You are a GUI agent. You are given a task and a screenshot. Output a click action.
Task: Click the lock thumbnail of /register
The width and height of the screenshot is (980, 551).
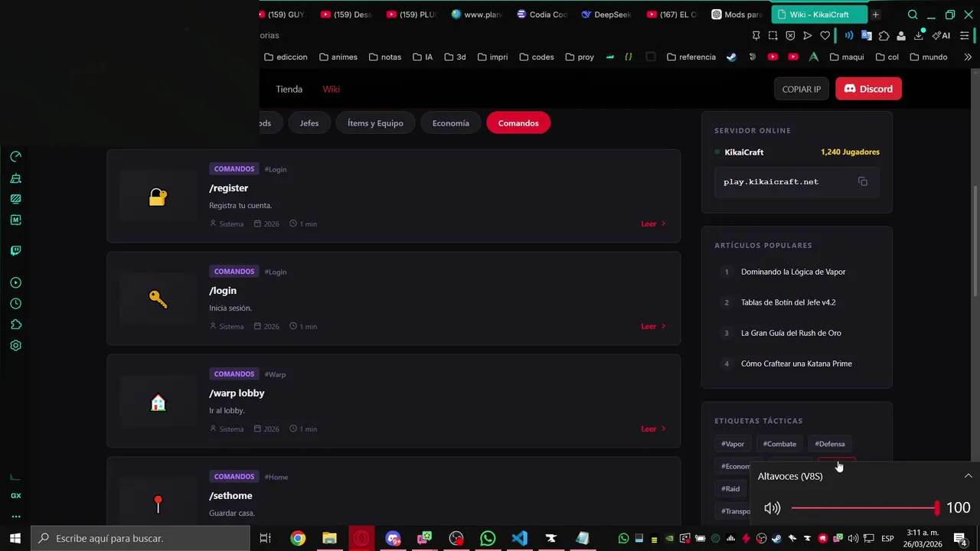(158, 197)
